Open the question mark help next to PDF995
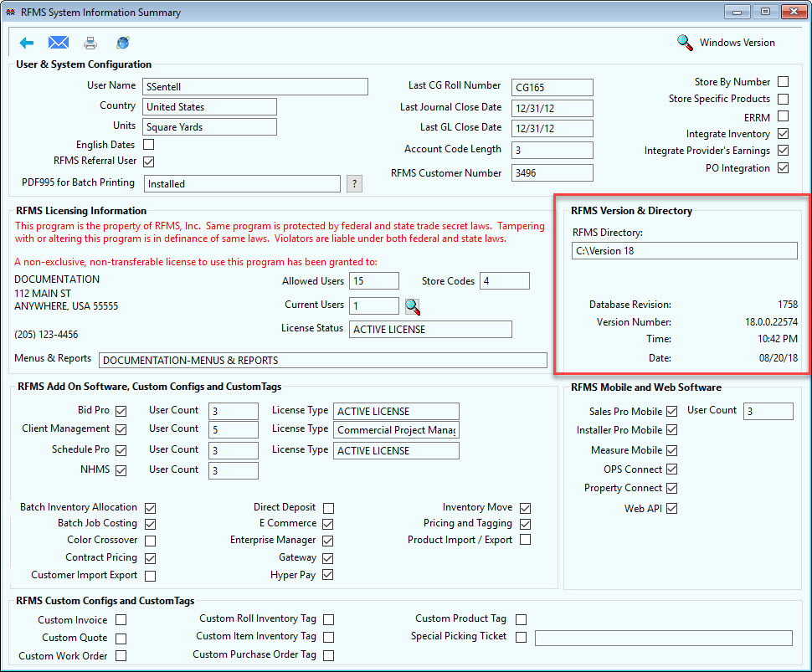 click(x=353, y=183)
